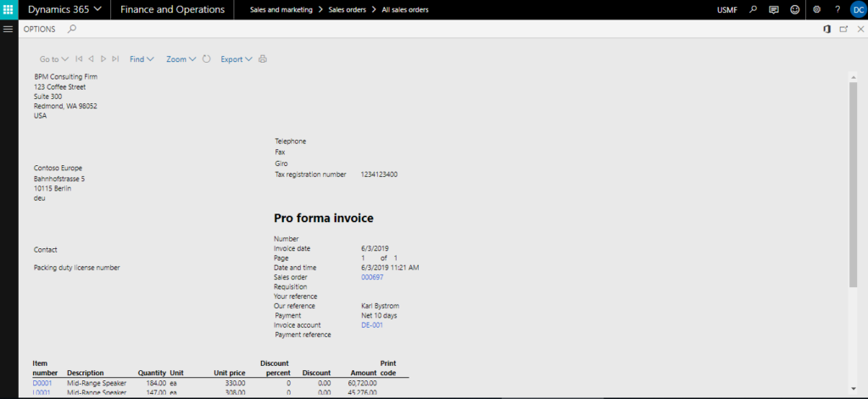This screenshot has height=399, width=868.
Task: Print the report using printer icon
Action: click(x=263, y=58)
